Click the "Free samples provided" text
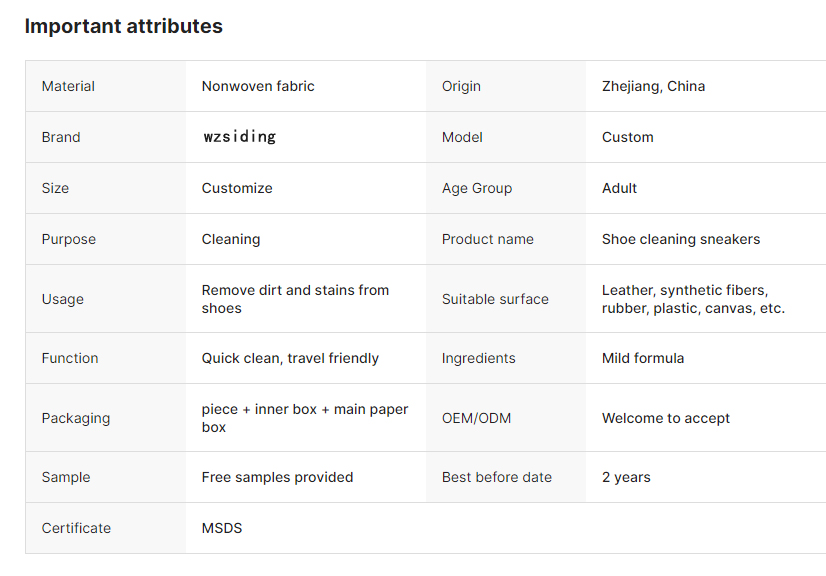 point(277,477)
